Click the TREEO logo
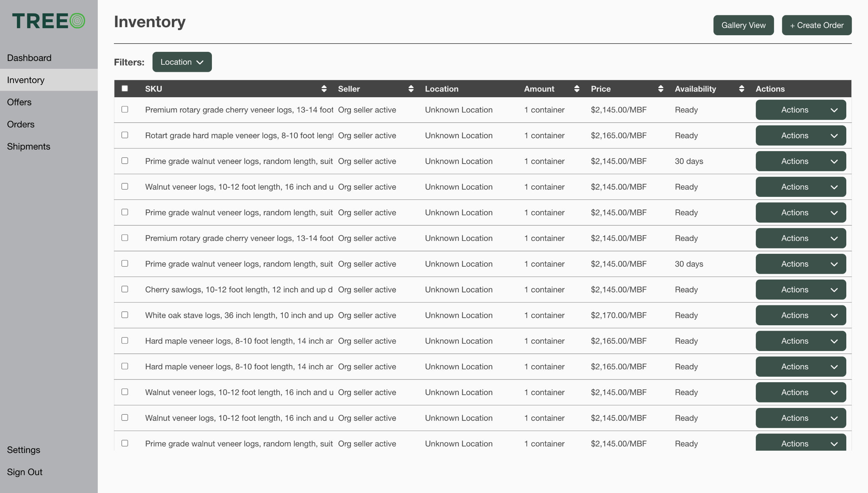The image size is (868, 493). (48, 21)
